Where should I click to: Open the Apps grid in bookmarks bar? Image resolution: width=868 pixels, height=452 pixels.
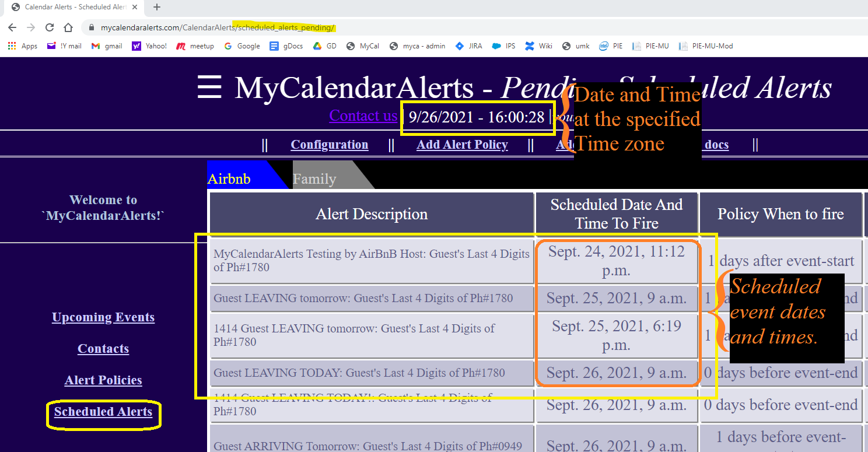[23, 46]
